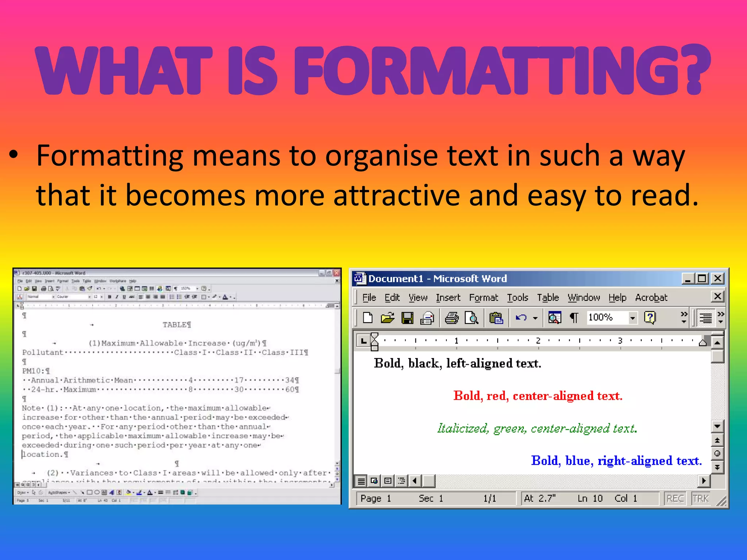
Task: Click the Select Browse Object button
Action: coord(717,454)
